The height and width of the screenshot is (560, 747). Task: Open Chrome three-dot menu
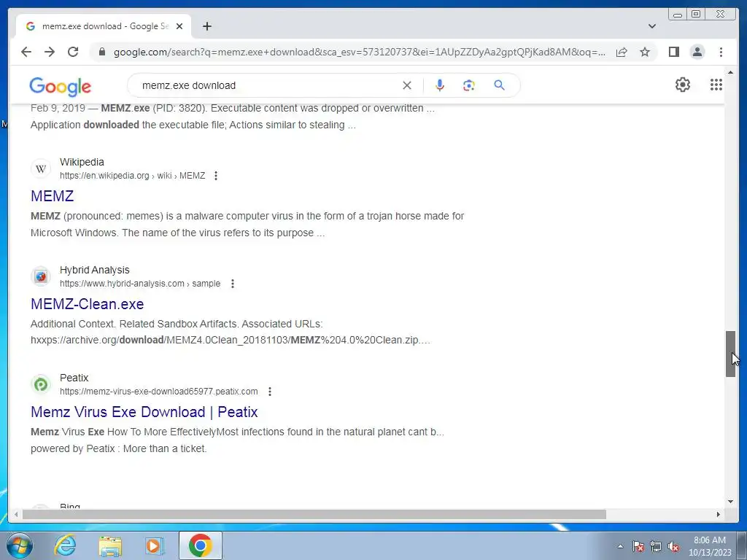point(721,52)
